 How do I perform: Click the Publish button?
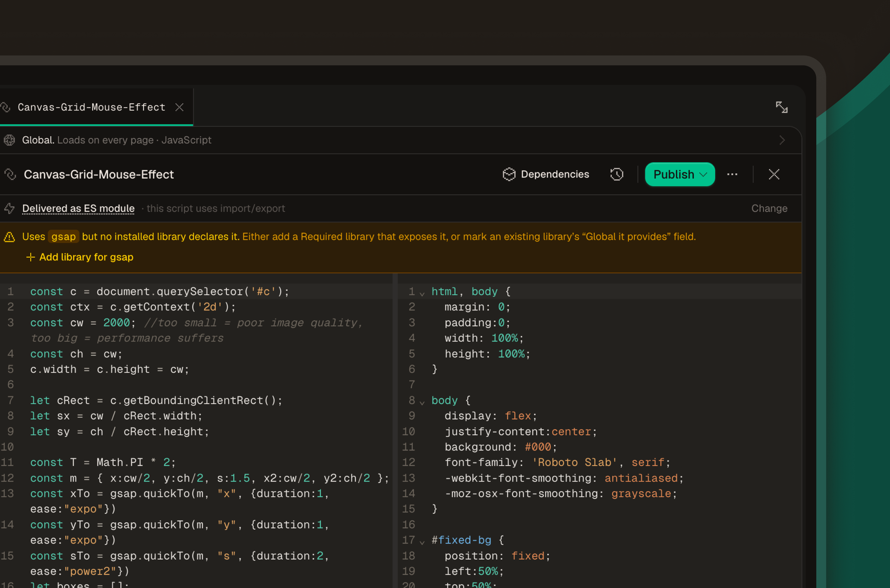(x=680, y=174)
